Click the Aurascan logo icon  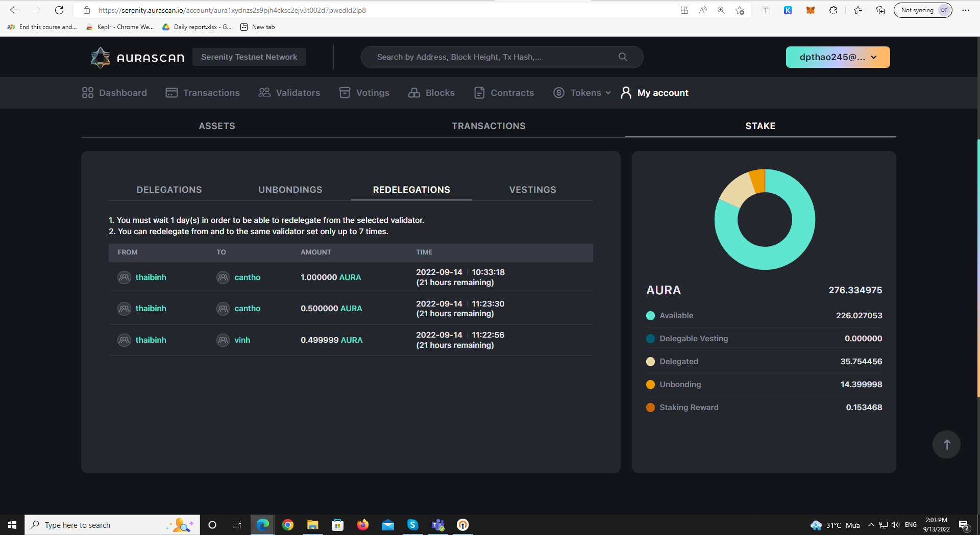click(x=101, y=57)
